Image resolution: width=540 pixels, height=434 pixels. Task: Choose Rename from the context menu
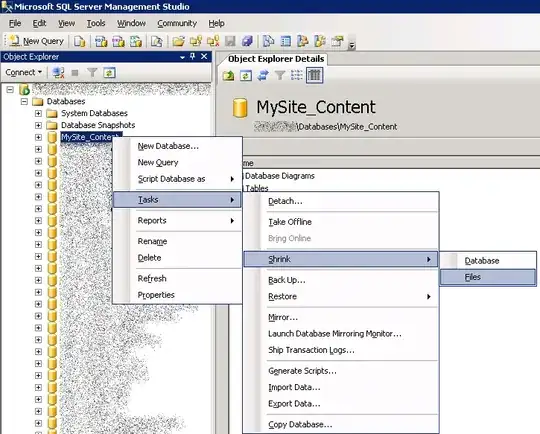(177, 241)
